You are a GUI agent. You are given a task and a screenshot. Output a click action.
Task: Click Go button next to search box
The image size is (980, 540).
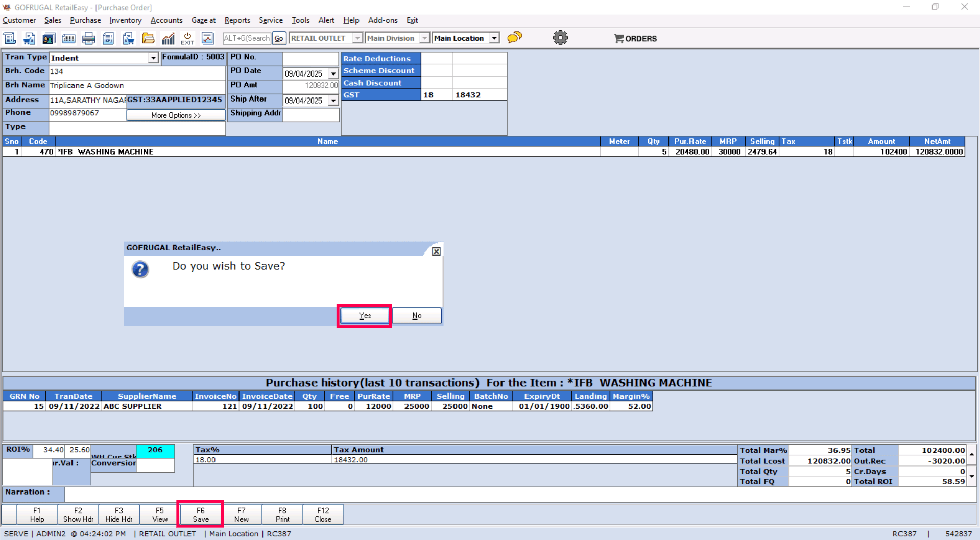point(279,38)
